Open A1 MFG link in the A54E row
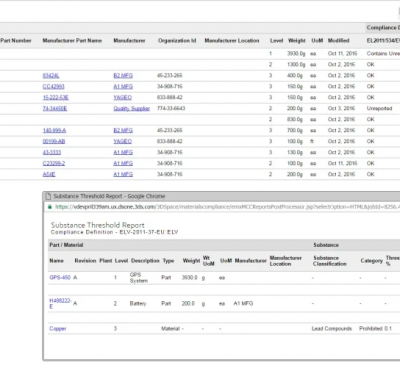The height and width of the screenshot is (379, 400). coord(123,174)
